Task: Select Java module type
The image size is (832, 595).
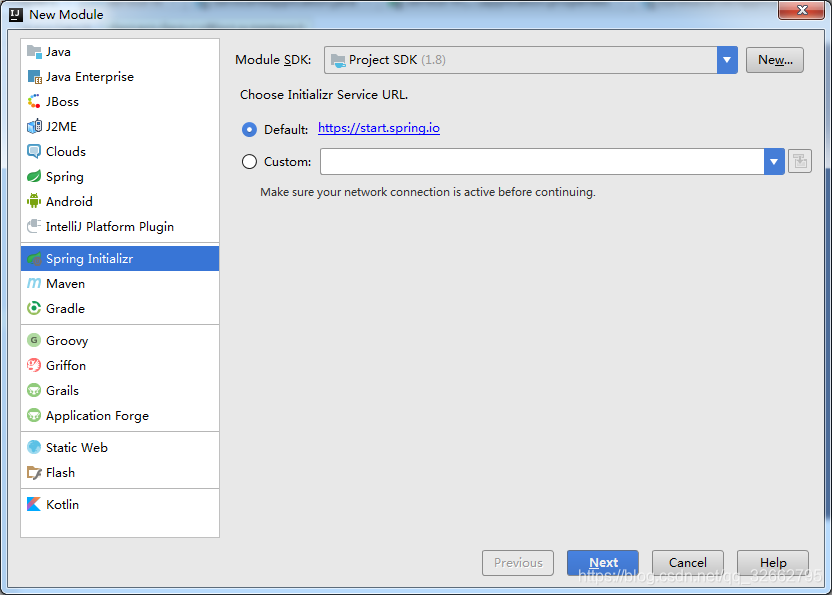Action: (120, 52)
